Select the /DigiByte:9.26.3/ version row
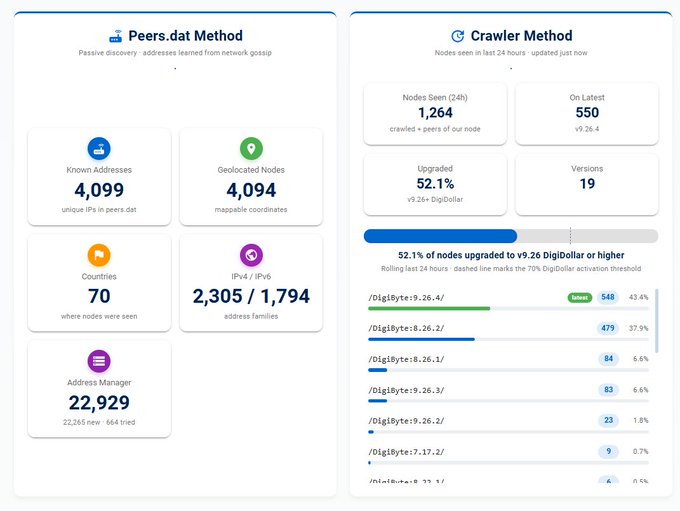The image size is (680, 511). click(x=508, y=393)
